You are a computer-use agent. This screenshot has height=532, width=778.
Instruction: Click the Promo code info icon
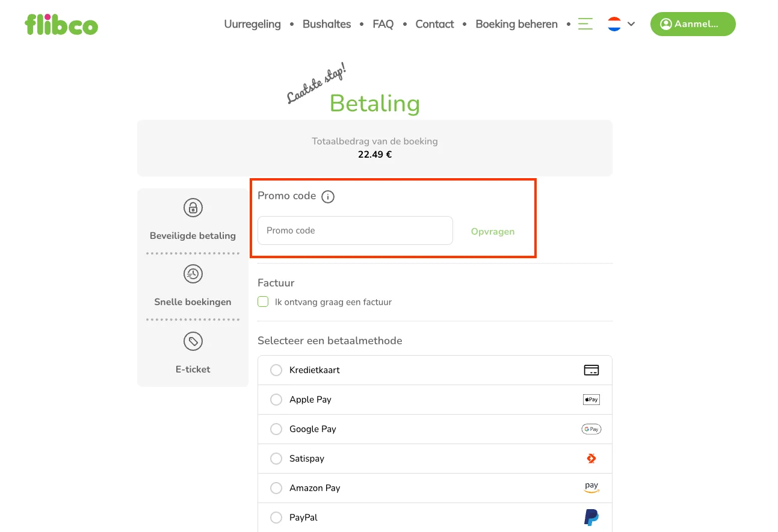pyautogui.click(x=328, y=197)
